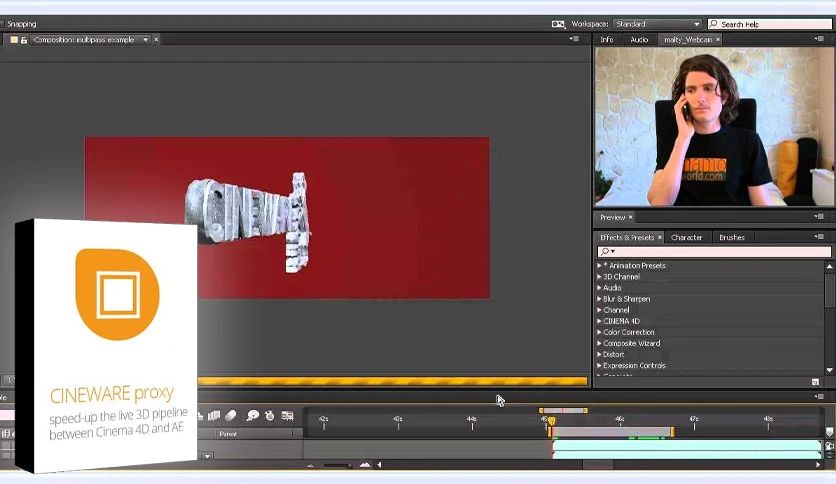Open the effects search magnifier options
Viewport: 836px width, 484px height.
(x=607, y=251)
